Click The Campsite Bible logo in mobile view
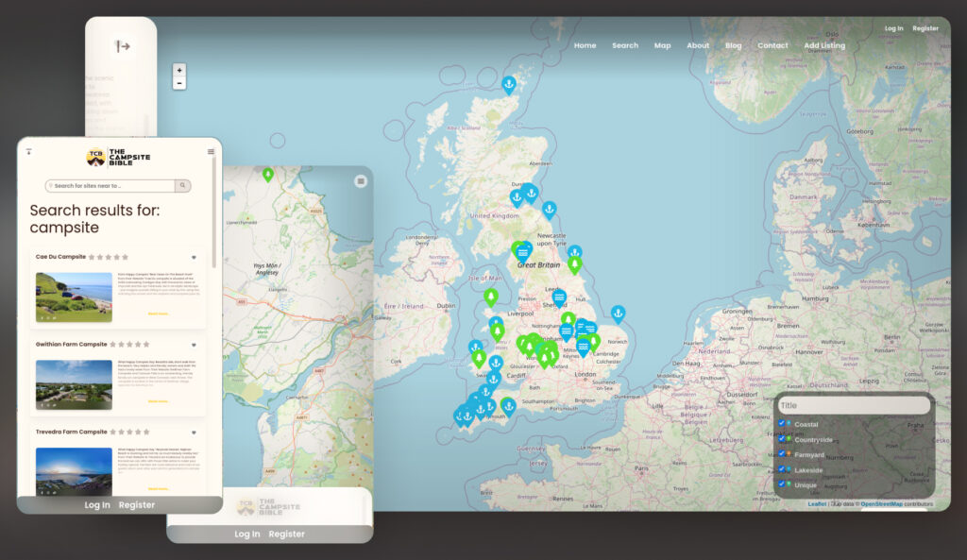Viewport: 967px width, 560px height. point(118,158)
